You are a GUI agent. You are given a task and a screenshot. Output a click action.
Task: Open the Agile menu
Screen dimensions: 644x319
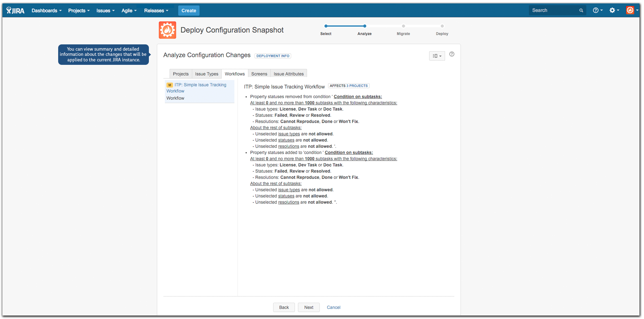129,10
